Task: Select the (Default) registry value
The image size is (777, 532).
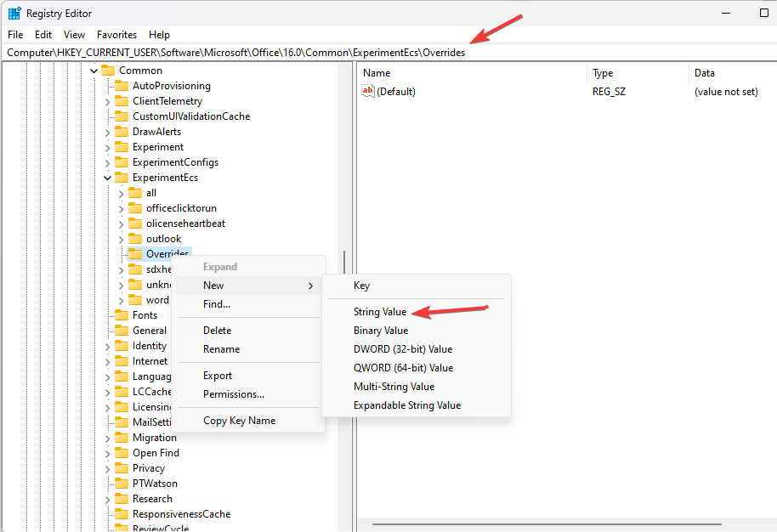Action: click(x=395, y=91)
